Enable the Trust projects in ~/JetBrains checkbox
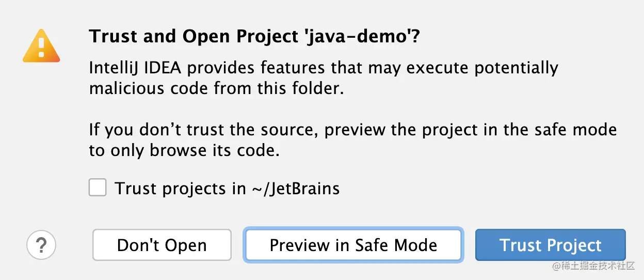The height and width of the screenshot is (280, 644). 98,188
